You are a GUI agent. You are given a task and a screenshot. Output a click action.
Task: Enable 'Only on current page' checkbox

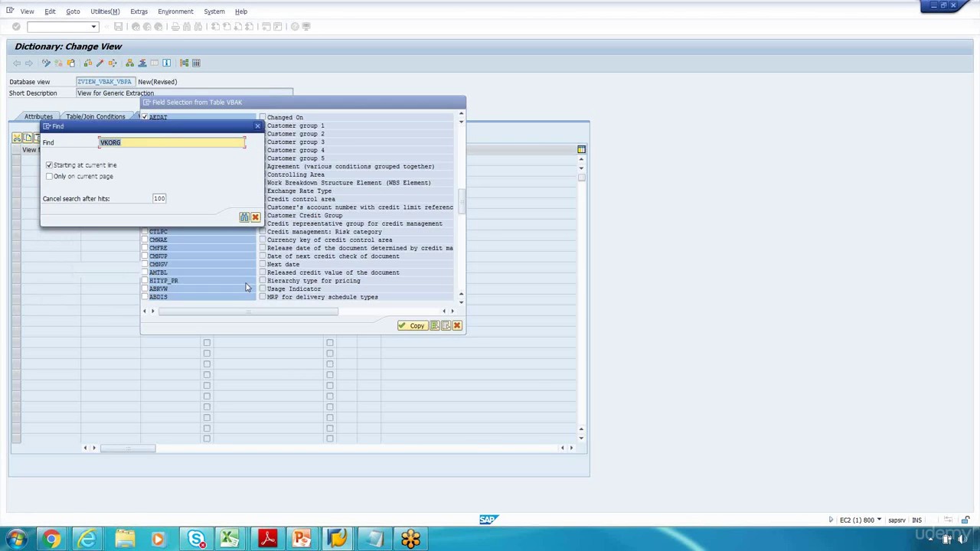tap(49, 177)
